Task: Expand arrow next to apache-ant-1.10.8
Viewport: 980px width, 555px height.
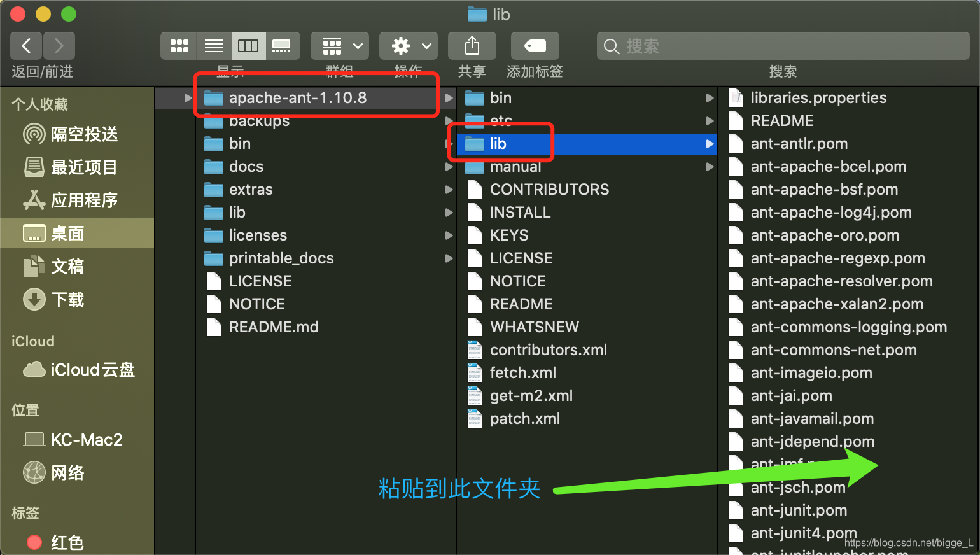Action: tap(449, 98)
